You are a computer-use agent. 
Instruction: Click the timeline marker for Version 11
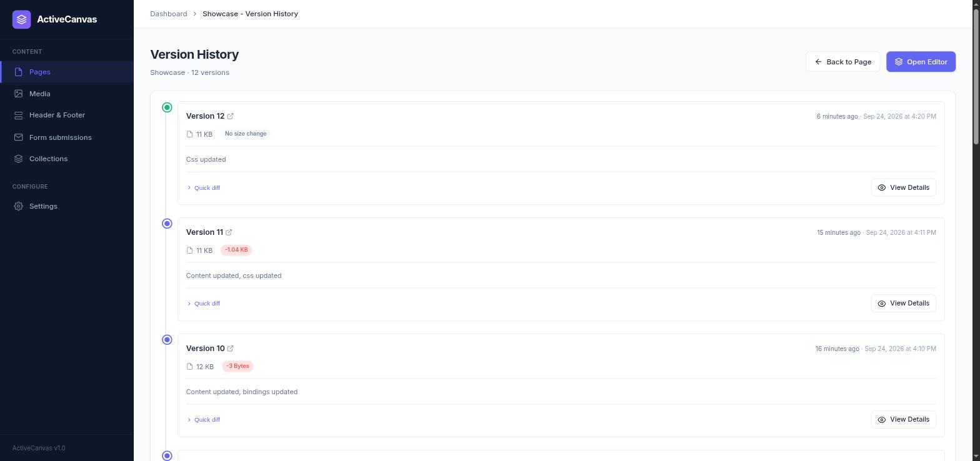click(167, 224)
